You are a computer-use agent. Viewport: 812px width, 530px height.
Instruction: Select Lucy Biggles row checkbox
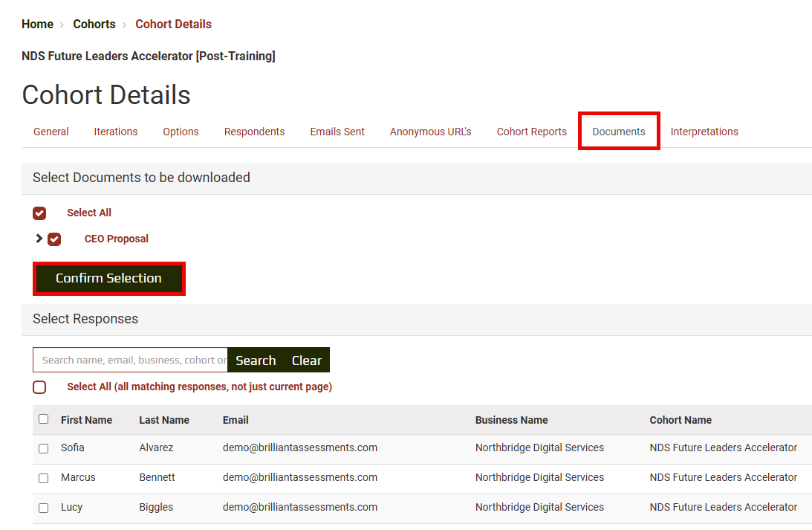[x=43, y=508]
